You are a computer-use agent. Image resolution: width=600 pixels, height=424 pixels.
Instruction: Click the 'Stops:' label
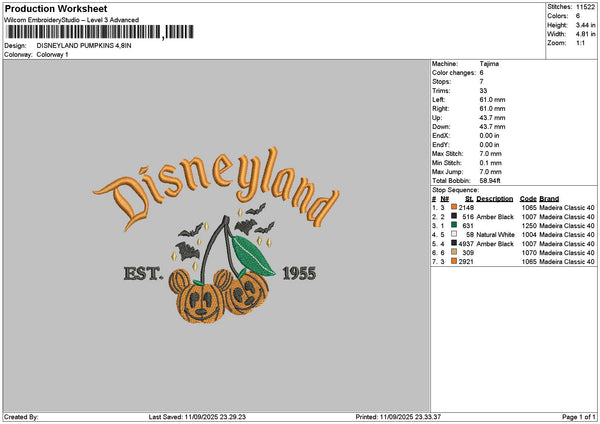[442, 82]
